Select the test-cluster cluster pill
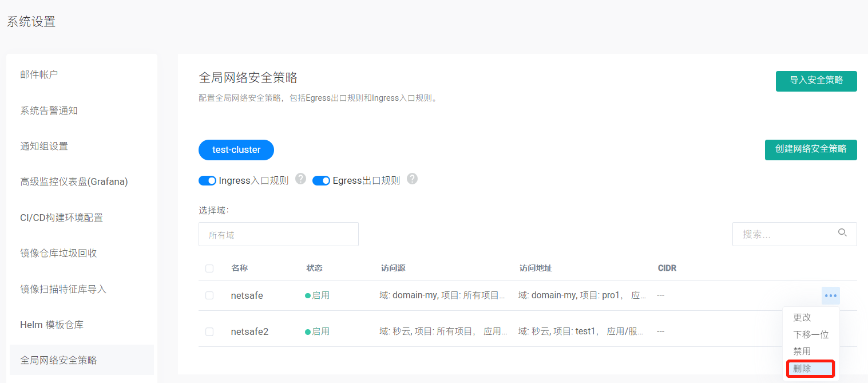This screenshot has width=868, height=383. pos(236,150)
